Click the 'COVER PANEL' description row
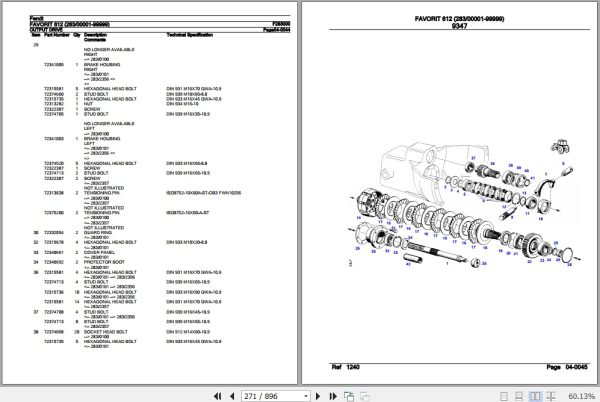 (x=99, y=252)
